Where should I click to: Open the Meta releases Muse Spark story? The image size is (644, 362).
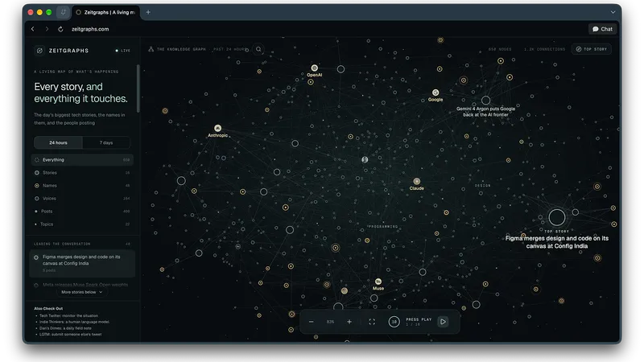pyautogui.click(x=82, y=285)
